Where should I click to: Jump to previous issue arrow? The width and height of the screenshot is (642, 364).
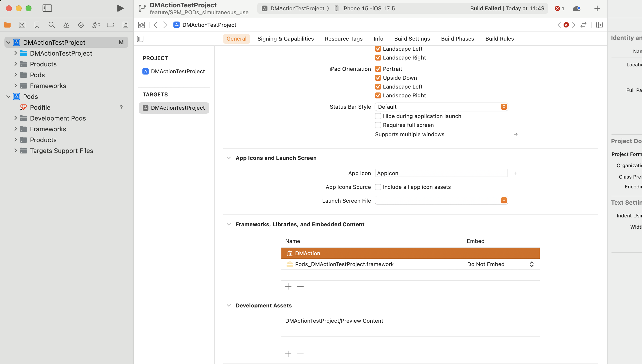pos(559,25)
